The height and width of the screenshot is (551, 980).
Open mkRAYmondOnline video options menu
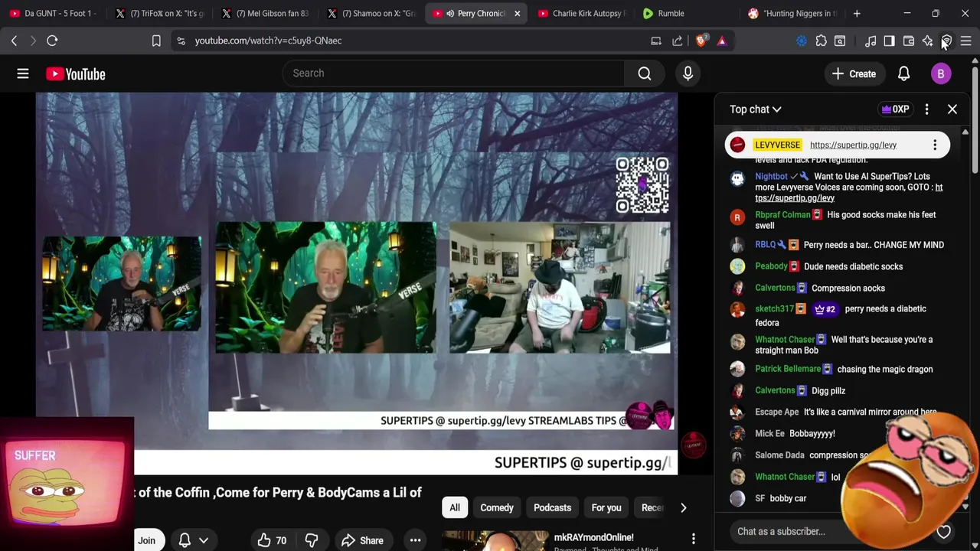(693, 539)
